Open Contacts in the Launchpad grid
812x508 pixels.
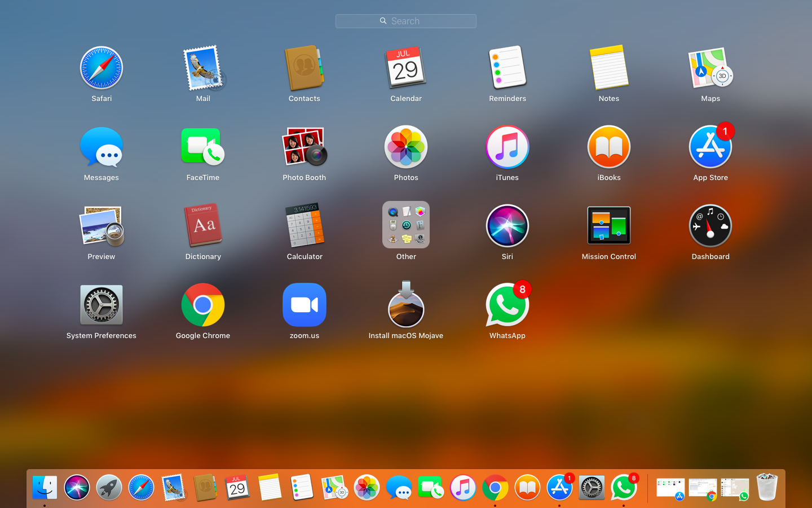(304, 68)
